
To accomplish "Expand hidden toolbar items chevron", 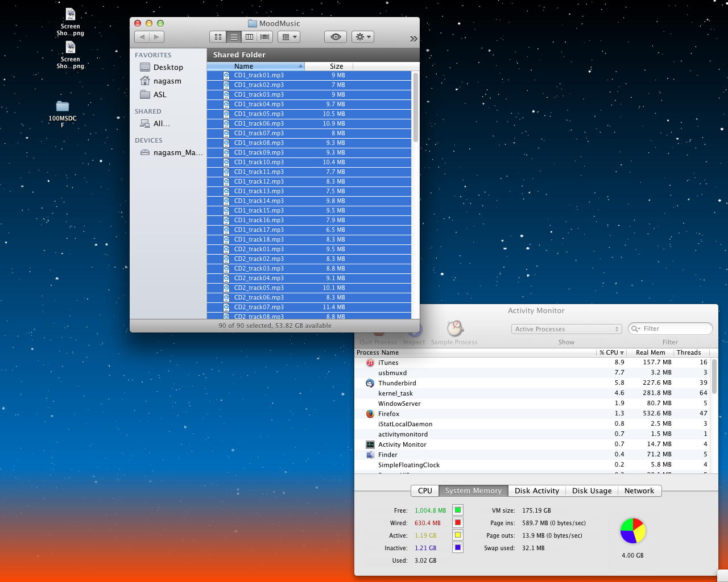I will pos(413,39).
